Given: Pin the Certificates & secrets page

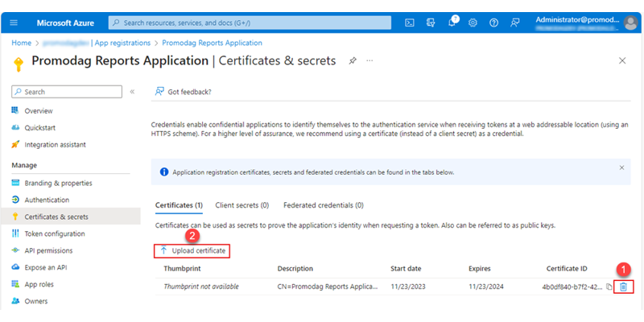Looking at the screenshot, I should [353, 61].
